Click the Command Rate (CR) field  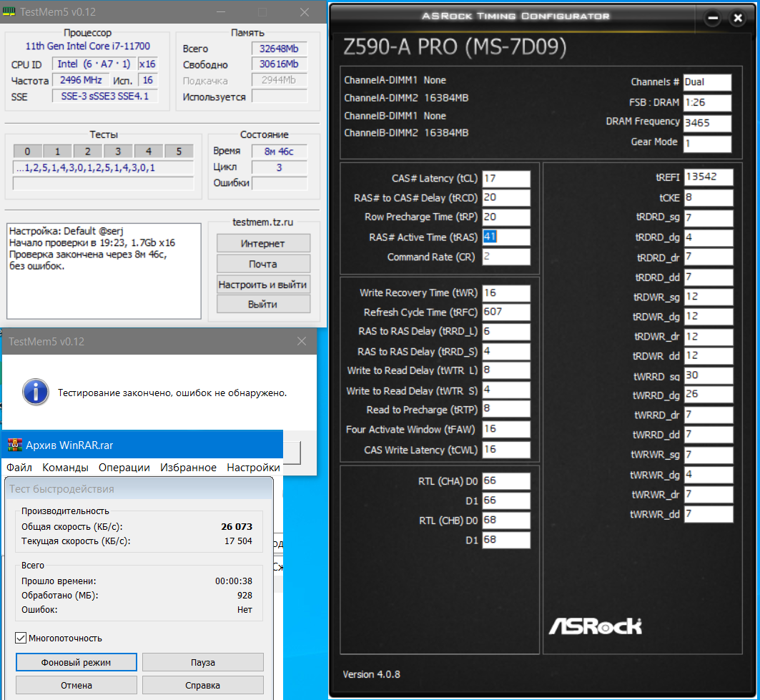click(x=506, y=257)
